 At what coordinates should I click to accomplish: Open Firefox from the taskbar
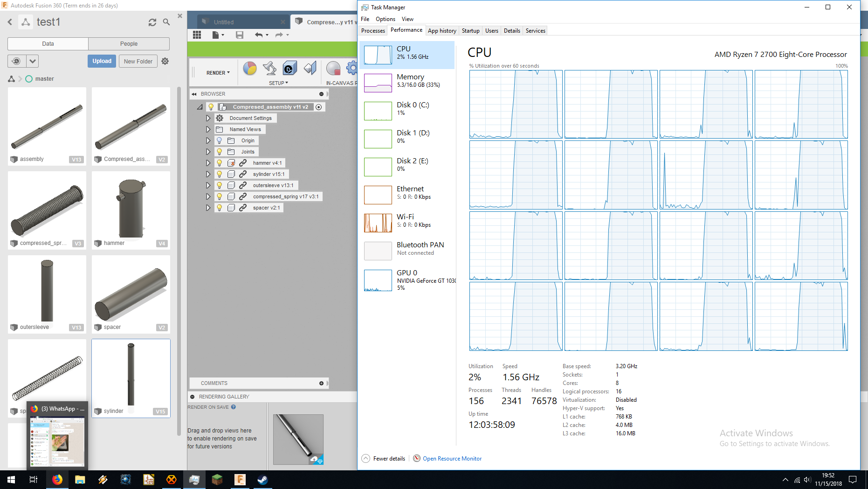click(57, 480)
